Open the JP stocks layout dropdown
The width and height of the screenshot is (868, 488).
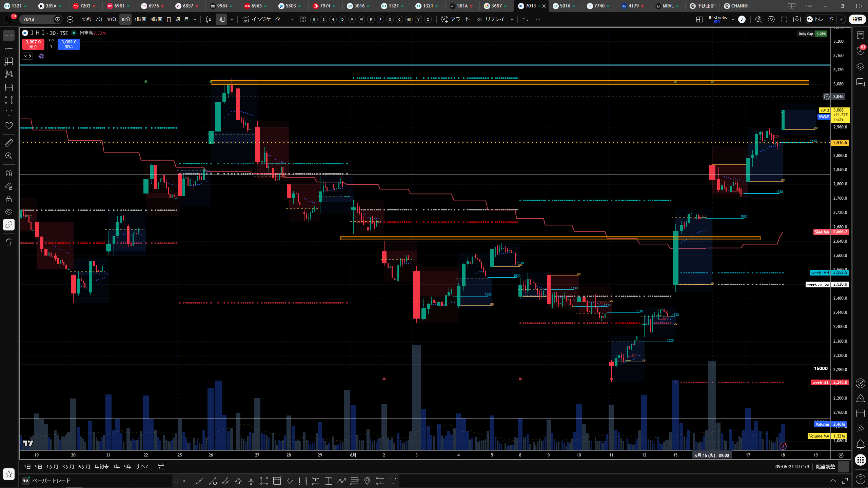tap(733, 19)
